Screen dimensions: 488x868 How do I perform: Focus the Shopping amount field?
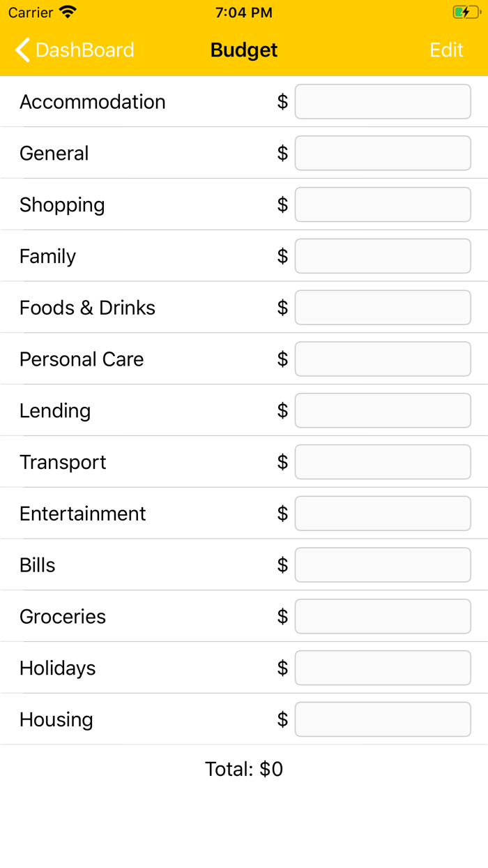[383, 205]
